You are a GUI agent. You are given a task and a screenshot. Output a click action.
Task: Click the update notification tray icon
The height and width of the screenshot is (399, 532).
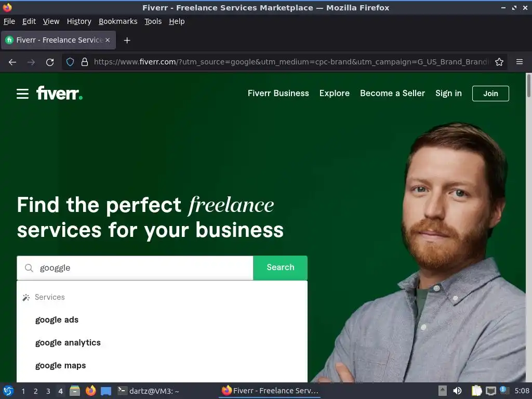click(x=503, y=390)
